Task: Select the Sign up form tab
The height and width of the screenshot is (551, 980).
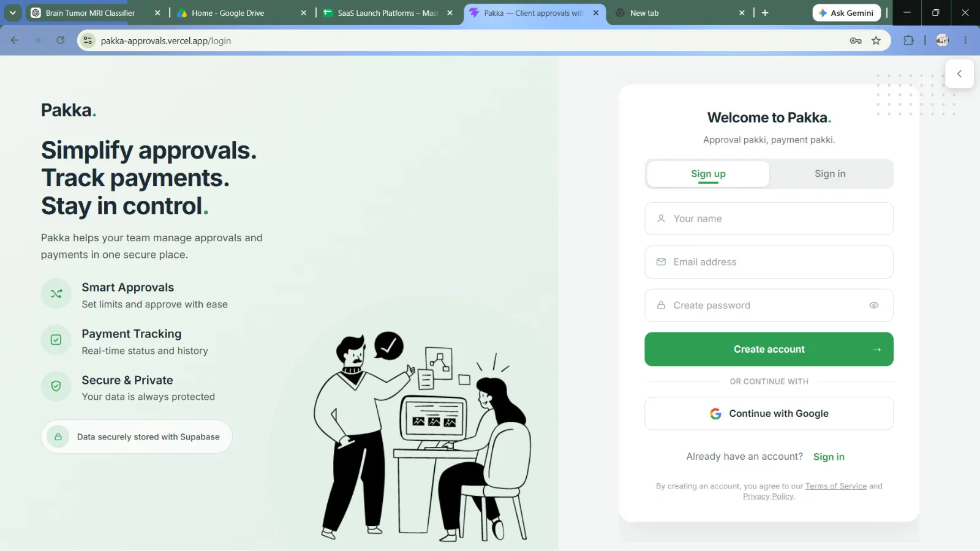Action: 708,174
